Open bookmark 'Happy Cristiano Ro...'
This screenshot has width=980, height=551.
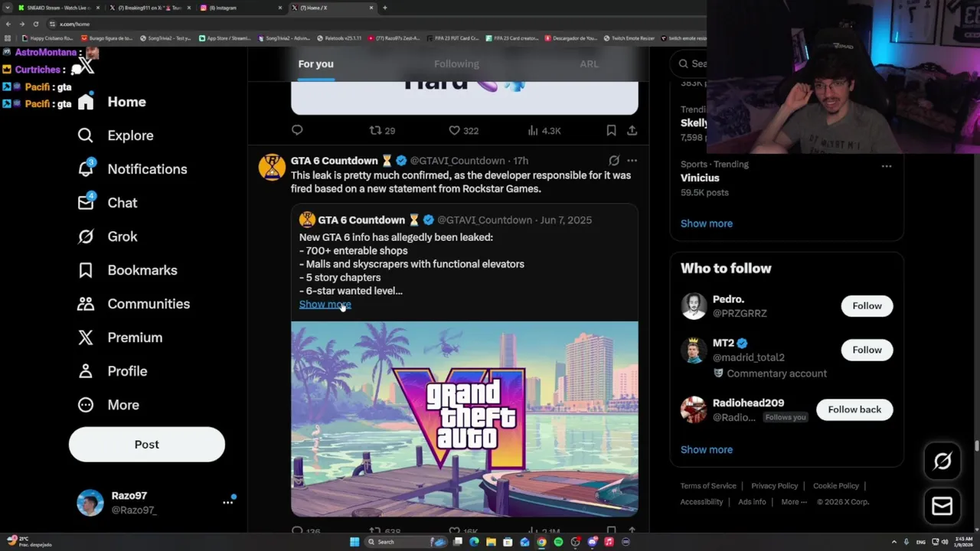[48, 37]
